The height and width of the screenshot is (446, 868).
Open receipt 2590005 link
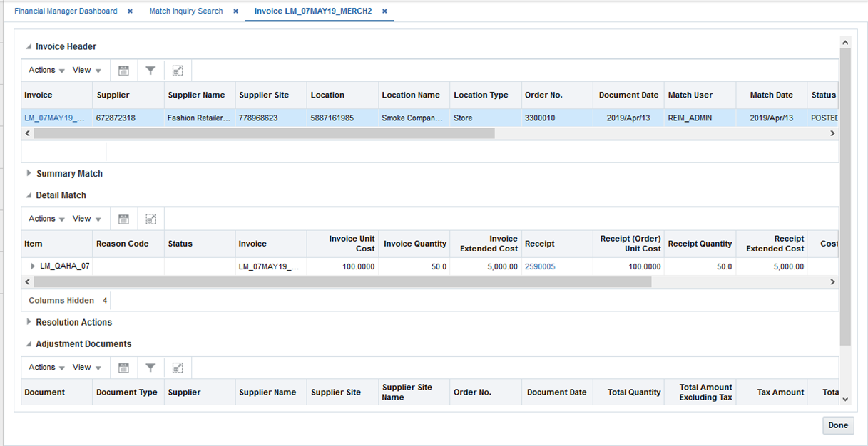click(540, 266)
